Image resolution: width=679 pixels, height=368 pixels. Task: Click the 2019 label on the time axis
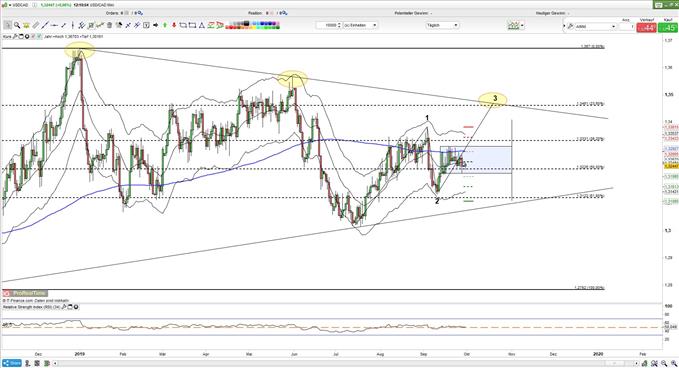click(80, 354)
